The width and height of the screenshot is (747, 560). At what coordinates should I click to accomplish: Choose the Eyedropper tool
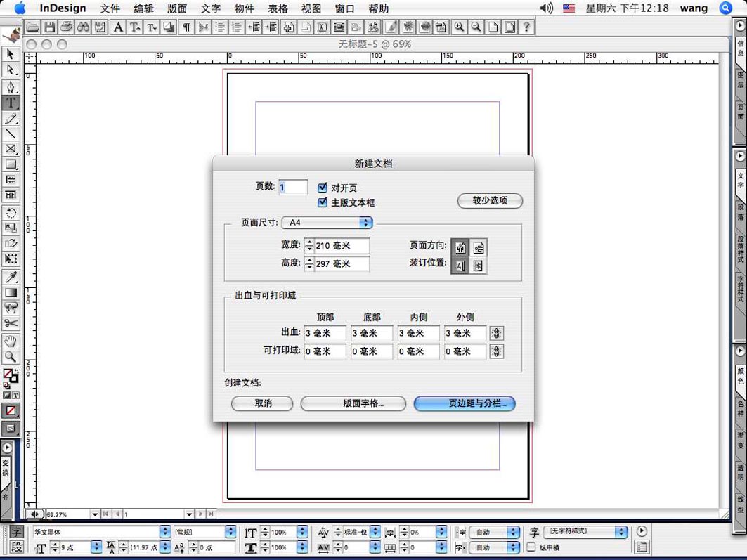11,277
